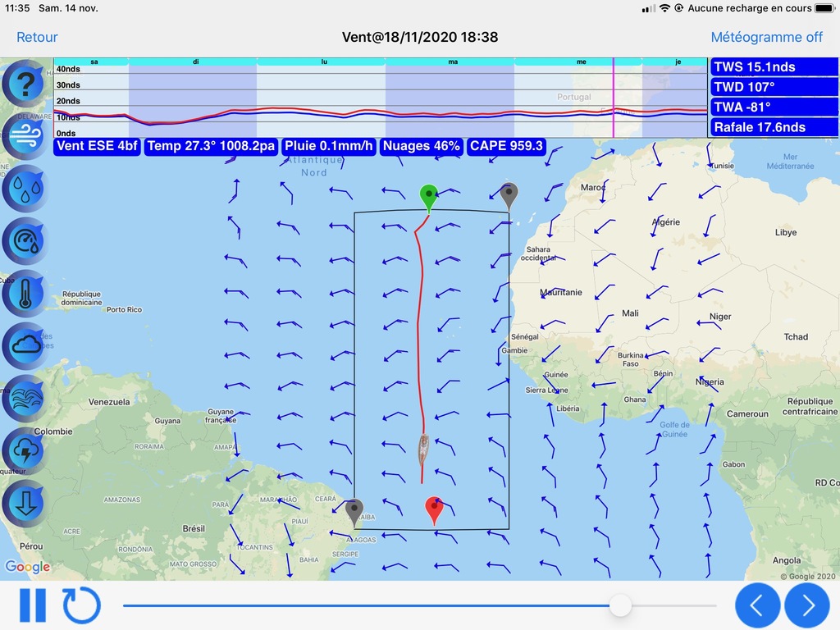Tap the Algérie label on the map
Viewport: 840px width, 630px height.
click(666, 222)
